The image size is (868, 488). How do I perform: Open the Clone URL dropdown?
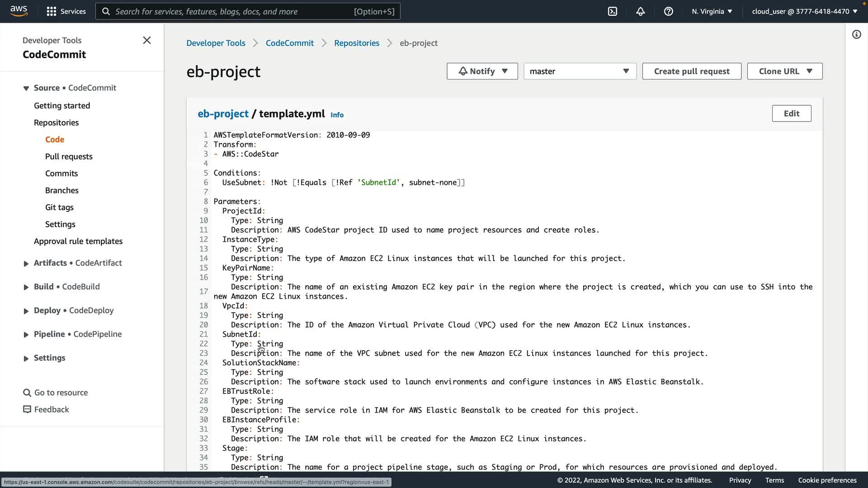tap(784, 71)
